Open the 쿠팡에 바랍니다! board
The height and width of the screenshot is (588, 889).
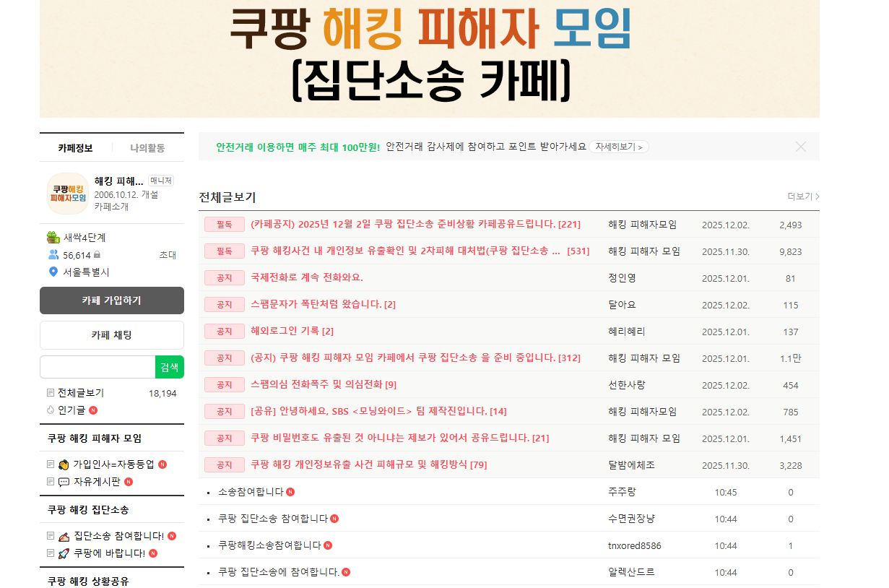tap(109, 553)
